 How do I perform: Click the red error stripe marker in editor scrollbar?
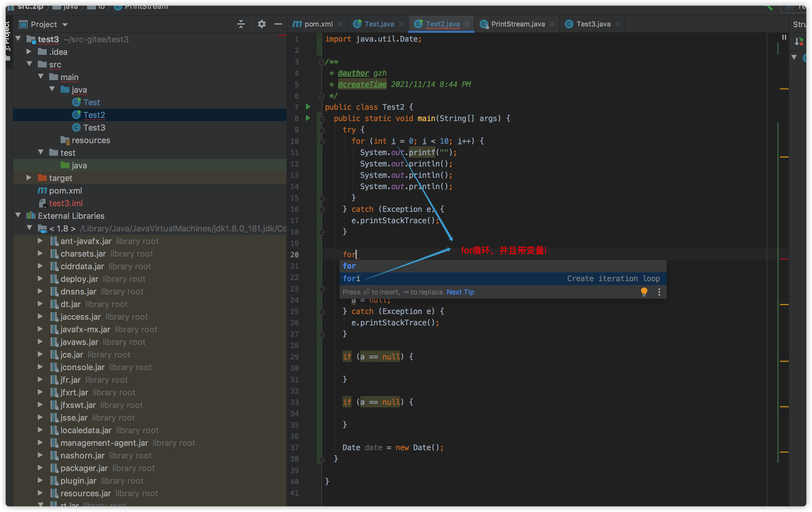click(x=784, y=259)
